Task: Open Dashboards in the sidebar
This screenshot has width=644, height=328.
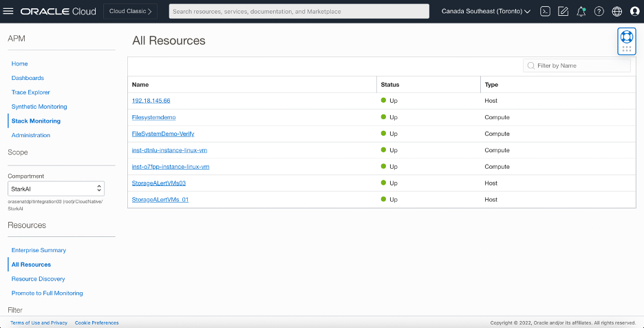Action: (x=28, y=78)
